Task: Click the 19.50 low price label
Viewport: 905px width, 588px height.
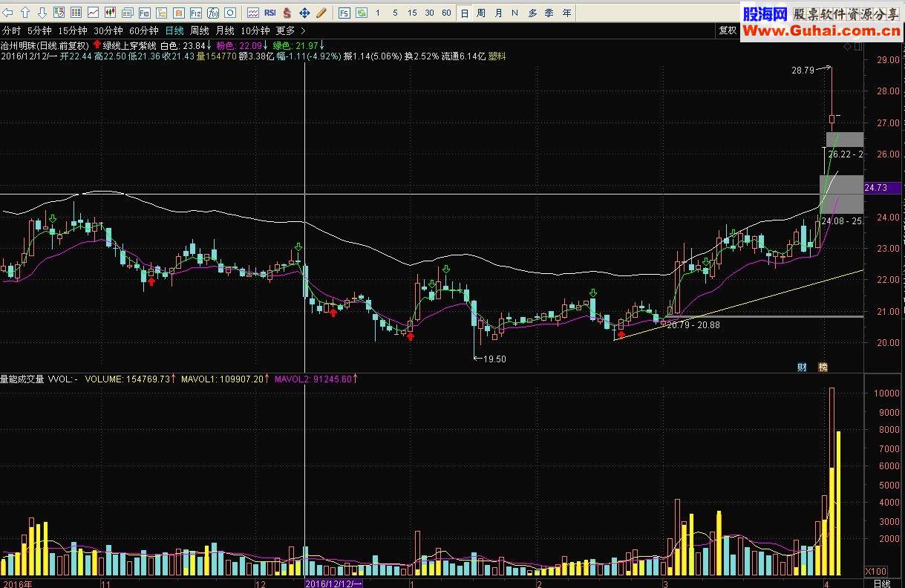Action: coord(494,359)
